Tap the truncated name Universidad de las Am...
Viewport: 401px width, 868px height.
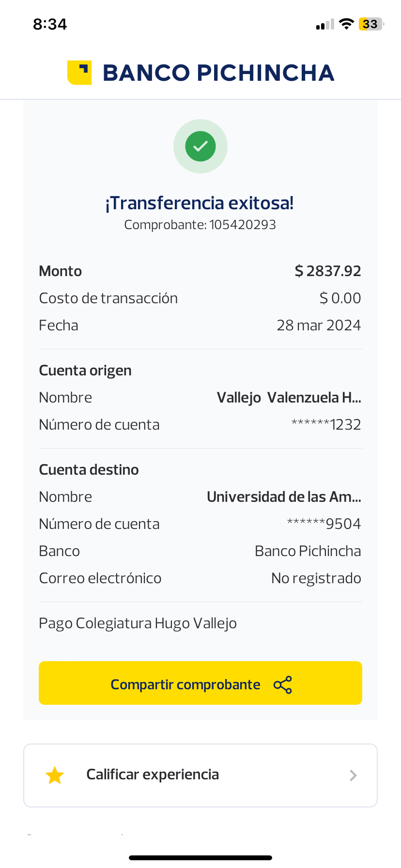(284, 497)
